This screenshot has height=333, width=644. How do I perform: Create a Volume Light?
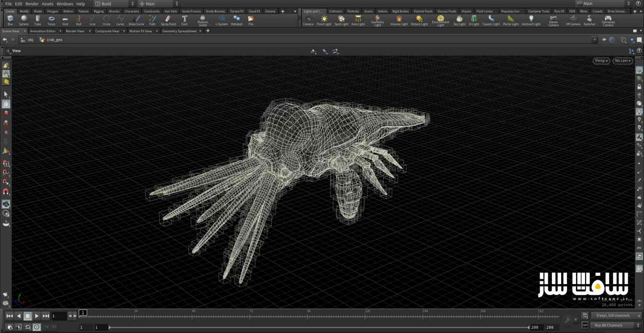399,20
